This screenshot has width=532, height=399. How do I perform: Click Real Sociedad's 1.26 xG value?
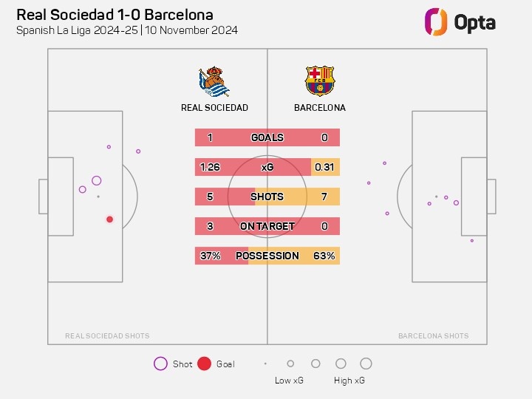click(210, 167)
